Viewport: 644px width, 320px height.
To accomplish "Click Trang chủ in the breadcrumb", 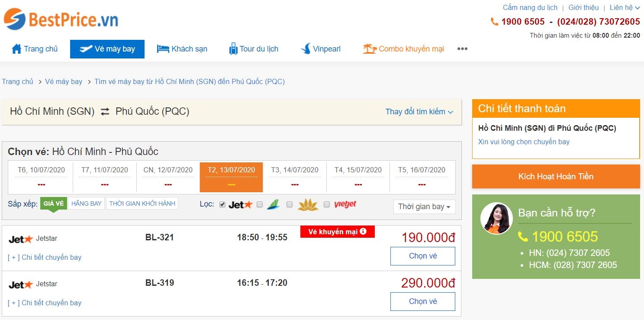I will 17,81.
